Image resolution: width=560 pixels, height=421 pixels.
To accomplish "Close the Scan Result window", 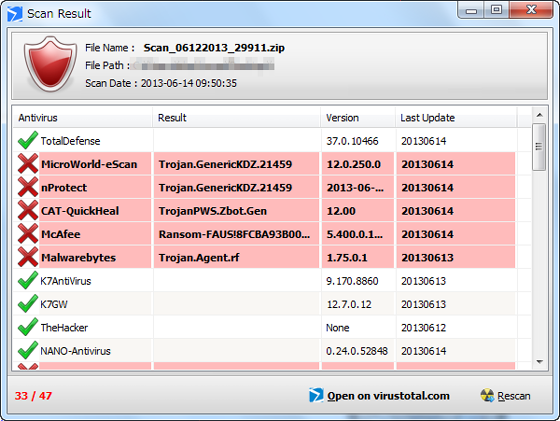I will point(531,10).
